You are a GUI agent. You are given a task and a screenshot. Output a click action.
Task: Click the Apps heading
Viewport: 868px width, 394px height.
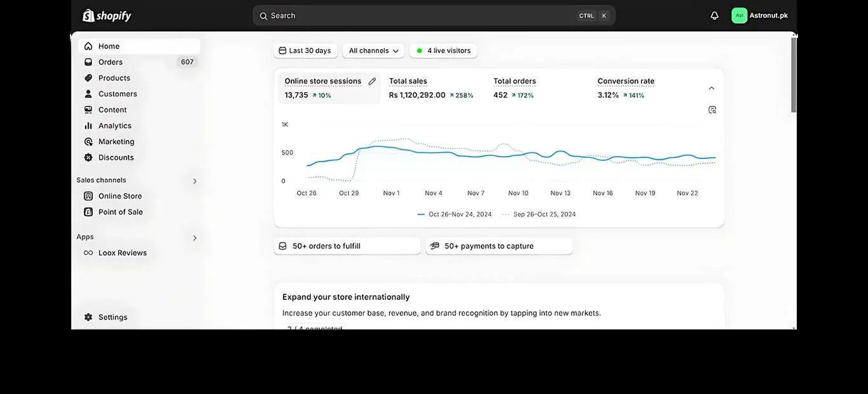point(85,237)
